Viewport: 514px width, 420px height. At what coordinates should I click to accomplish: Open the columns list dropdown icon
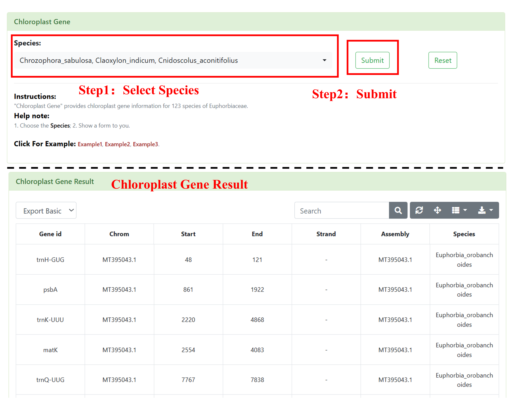pyautogui.click(x=459, y=210)
